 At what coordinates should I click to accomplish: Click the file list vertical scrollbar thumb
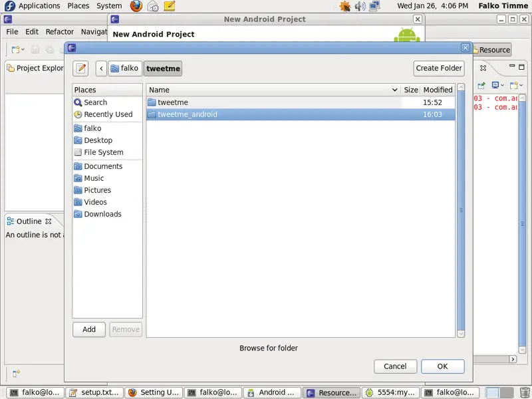461,210
